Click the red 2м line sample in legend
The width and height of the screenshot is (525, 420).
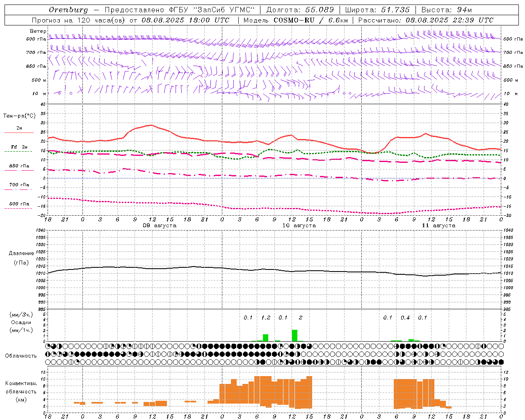(19, 133)
